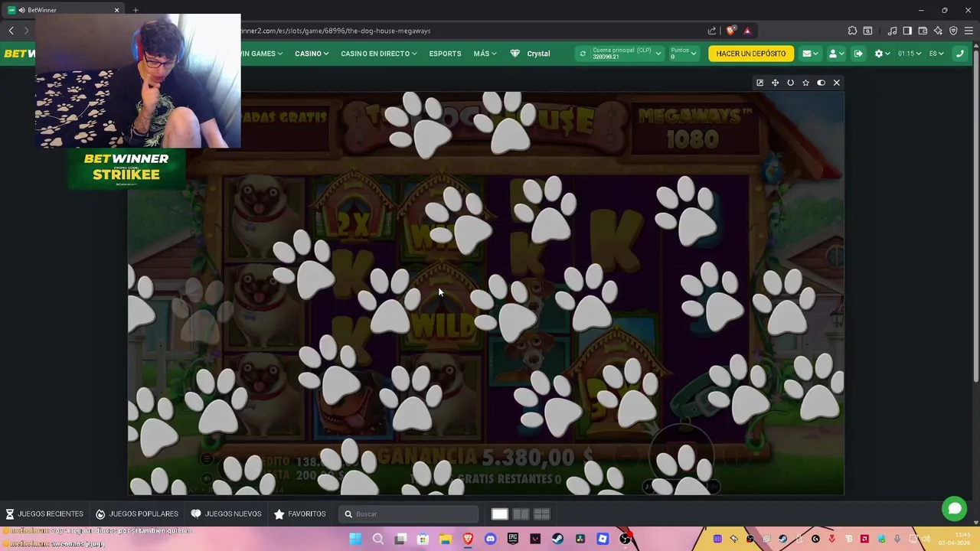
Task: Expand the 01:15 time dropdown
Action: point(910,54)
